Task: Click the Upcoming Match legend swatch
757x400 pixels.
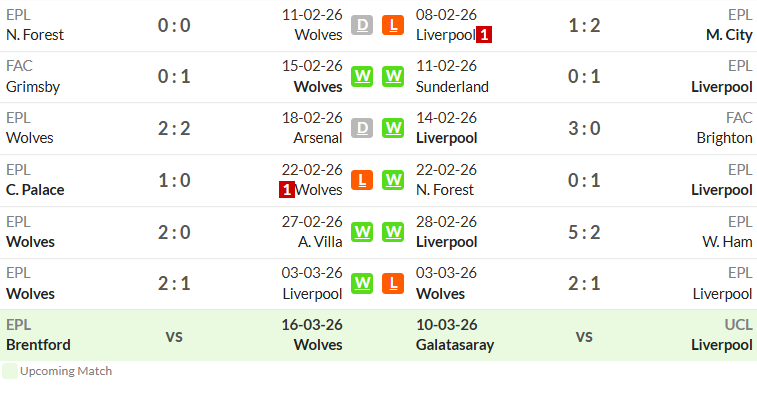Action: coord(10,371)
